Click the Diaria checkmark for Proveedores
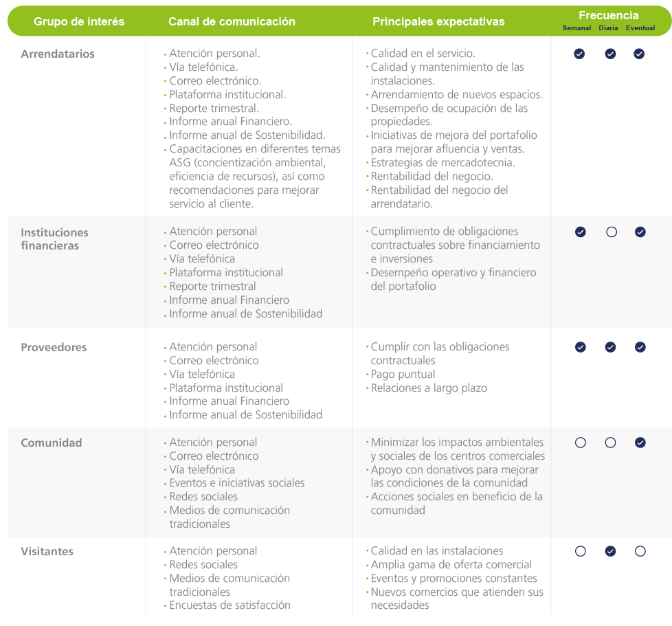The image size is (672, 626). (x=610, y=347)
